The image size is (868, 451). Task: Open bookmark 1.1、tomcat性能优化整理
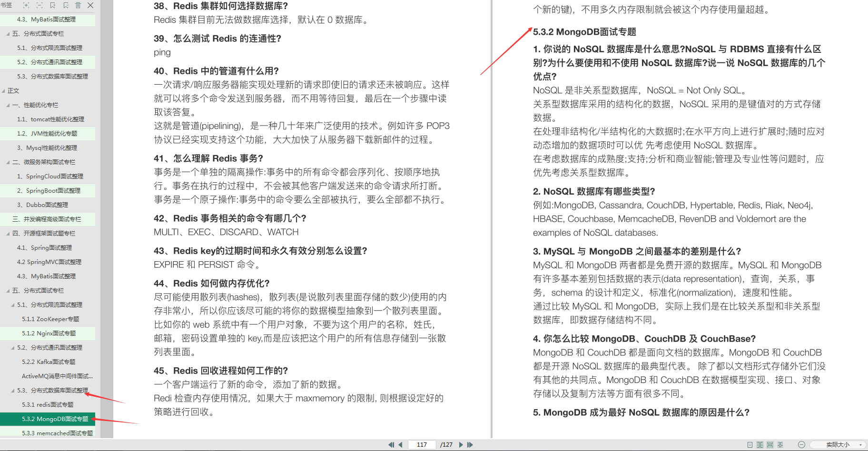click(50, 119)
